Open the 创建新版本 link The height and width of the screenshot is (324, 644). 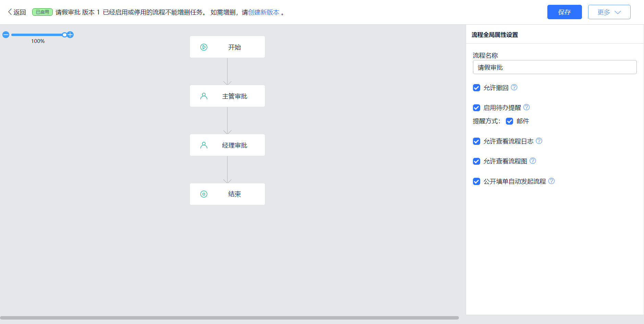point(264,12)
